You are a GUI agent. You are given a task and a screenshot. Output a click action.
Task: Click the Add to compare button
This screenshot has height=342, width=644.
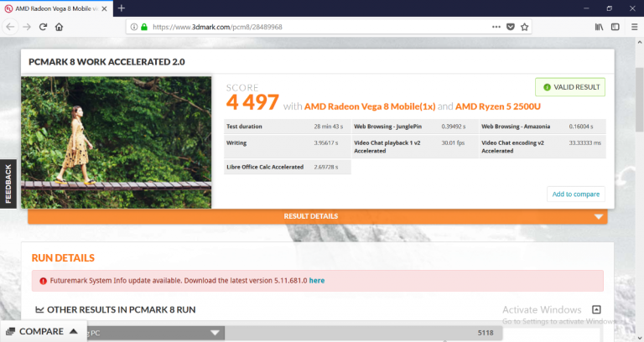[575, 194]
